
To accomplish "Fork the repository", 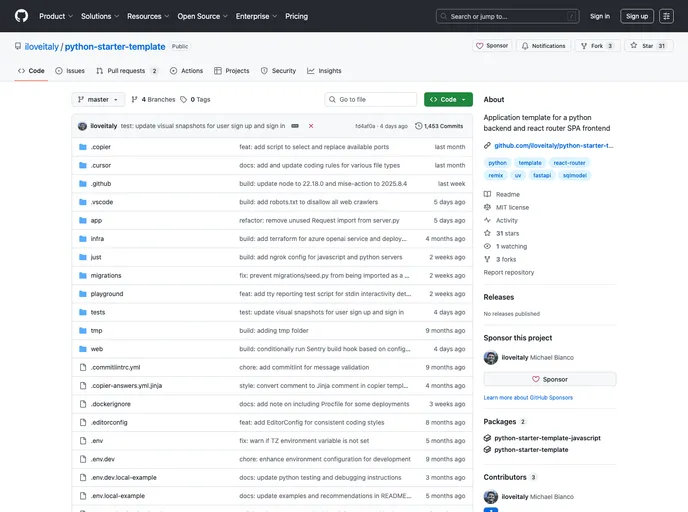I will click(597, 46).
